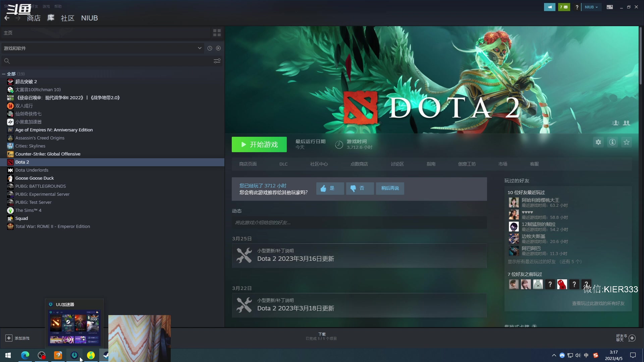Open the 创意工坊 workshop tab
This screenshot has width=644, height=362.
pos(467,164)
